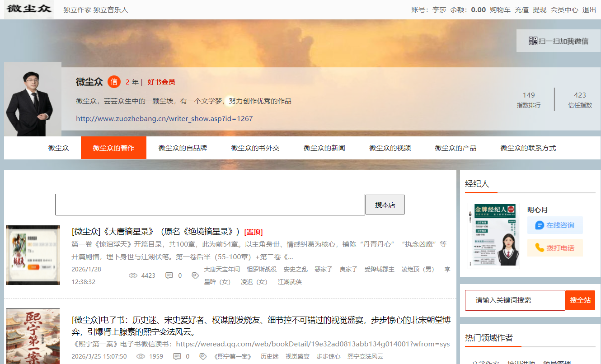Open the 《大唐摘星录》 book title link
This screenshot has width=601, height=364.
(x=156, y=232)
